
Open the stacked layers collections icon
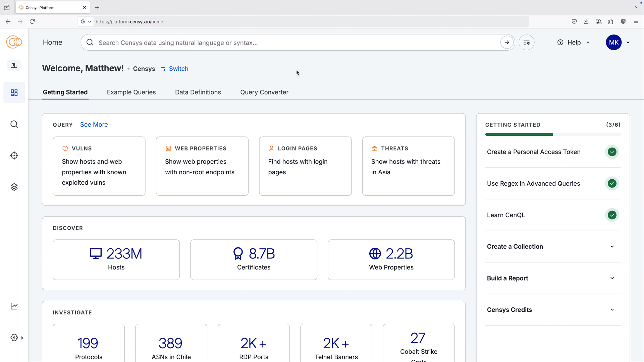[x=14, y=187]
